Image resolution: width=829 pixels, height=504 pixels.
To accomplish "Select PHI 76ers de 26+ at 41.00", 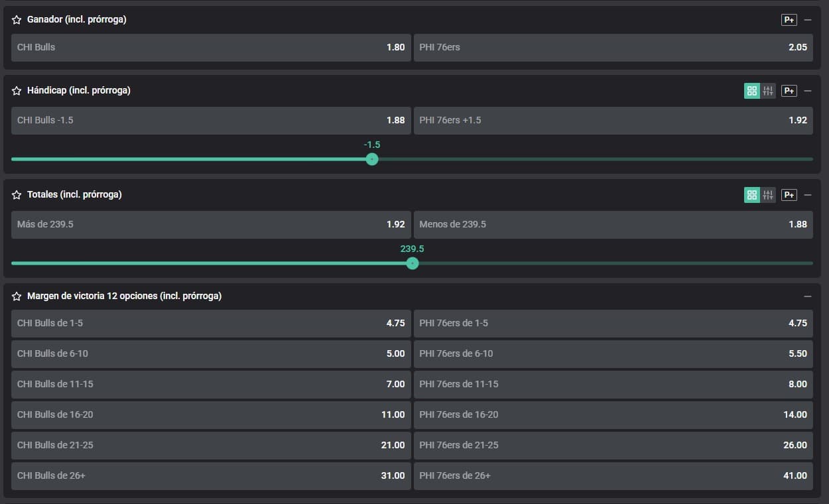I will tap(613, 476).
